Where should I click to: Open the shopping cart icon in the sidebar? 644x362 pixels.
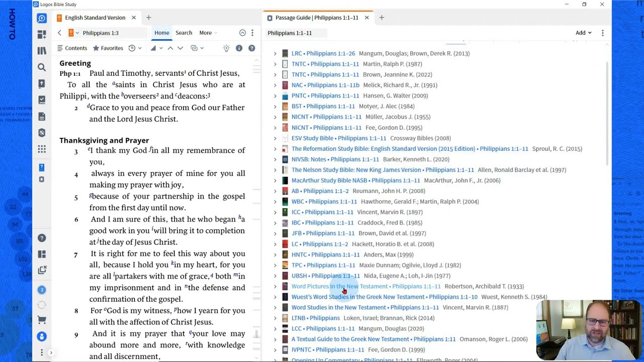[x=42, y=320]
